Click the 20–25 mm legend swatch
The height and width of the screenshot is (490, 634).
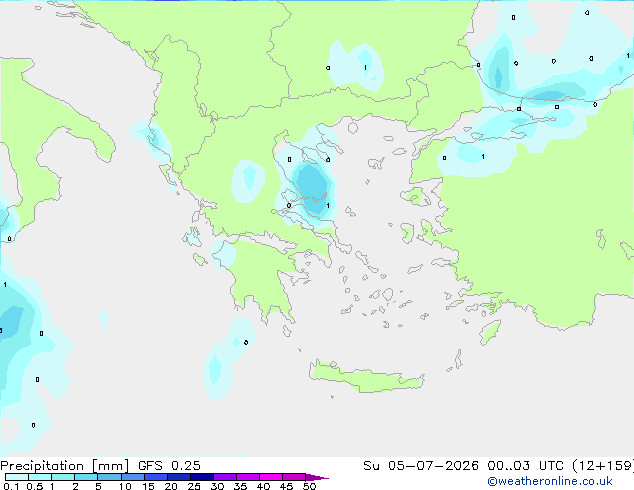pos(179,477)
